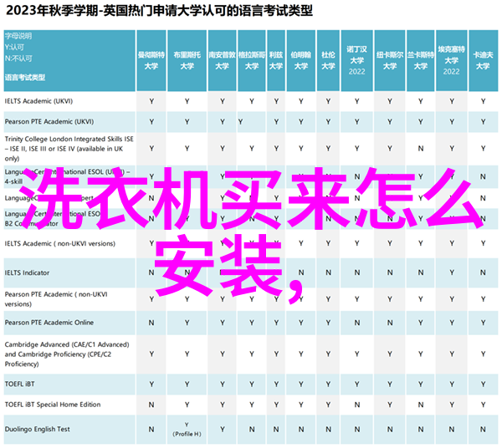Click the Y (Profile H) cell in Duolingo row
The height and width of the screenshot is (448, 502).
tap(187, 429)
